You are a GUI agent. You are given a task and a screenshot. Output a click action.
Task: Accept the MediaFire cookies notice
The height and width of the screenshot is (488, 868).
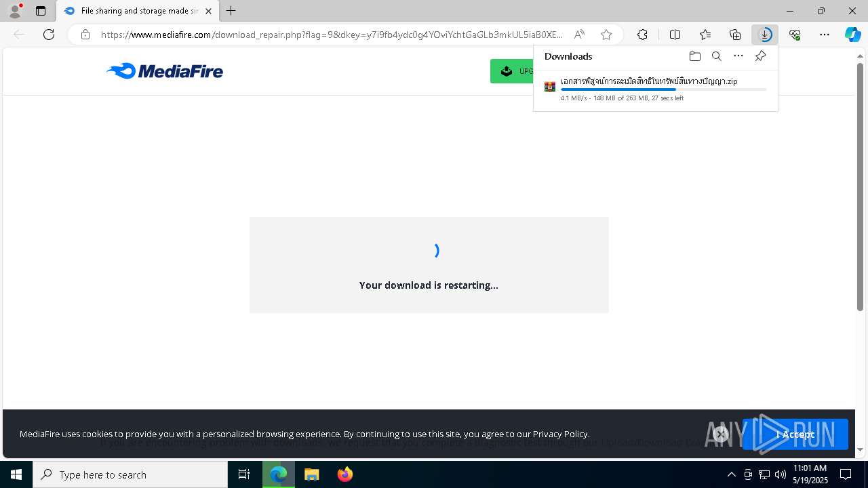(x=795, y=434)
